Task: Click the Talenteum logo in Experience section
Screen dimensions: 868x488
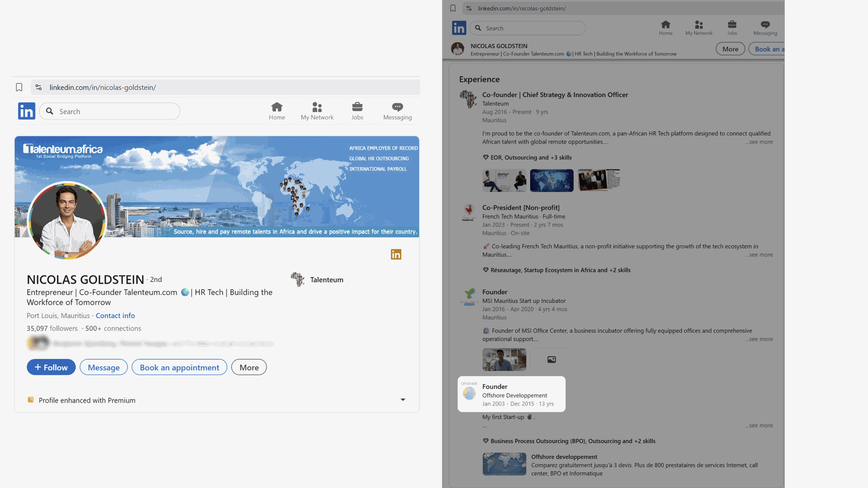Action: 468,99
